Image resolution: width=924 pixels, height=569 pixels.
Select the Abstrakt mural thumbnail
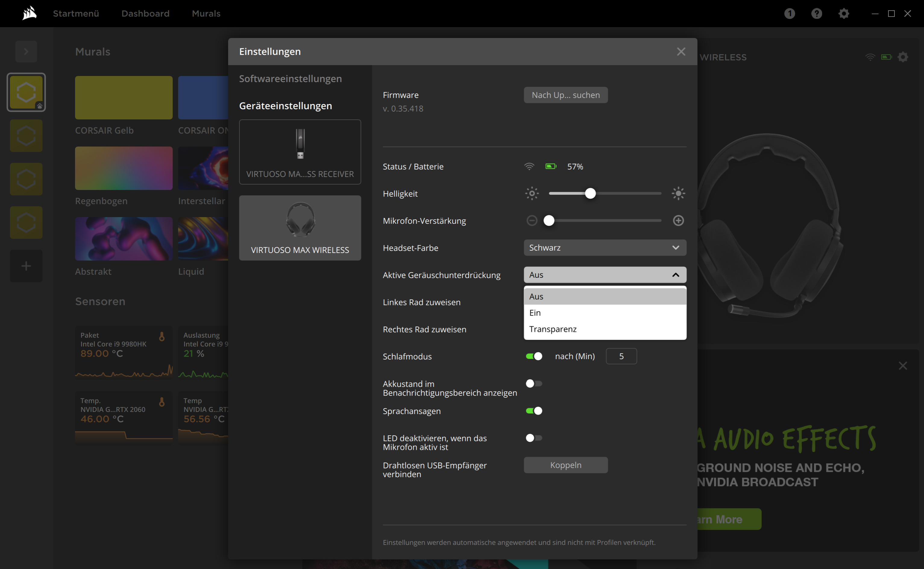click(124, 239)
